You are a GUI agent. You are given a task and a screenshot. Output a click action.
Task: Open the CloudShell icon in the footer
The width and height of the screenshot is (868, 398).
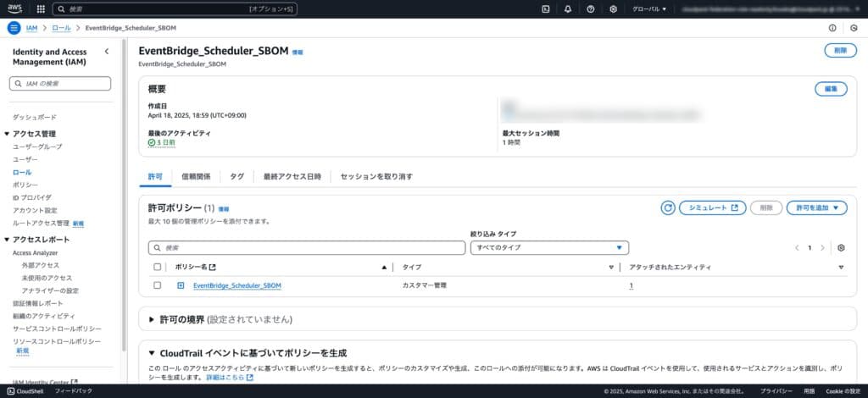11,391
